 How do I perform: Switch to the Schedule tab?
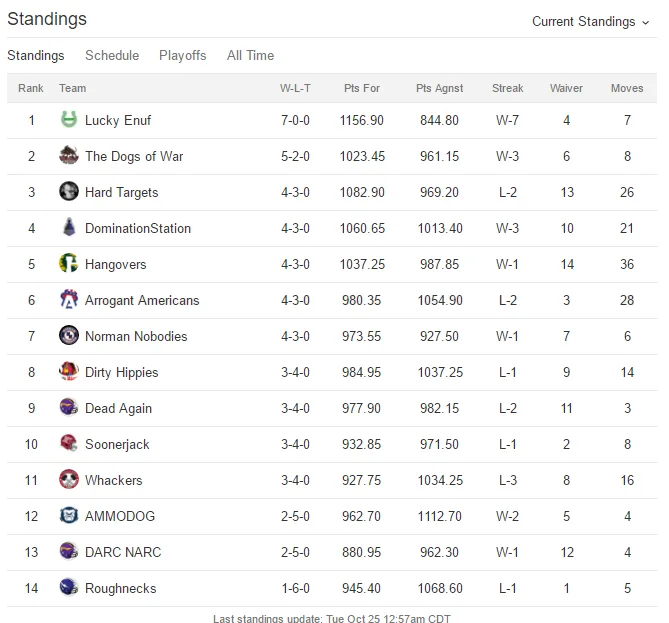[x=112, y=55]
